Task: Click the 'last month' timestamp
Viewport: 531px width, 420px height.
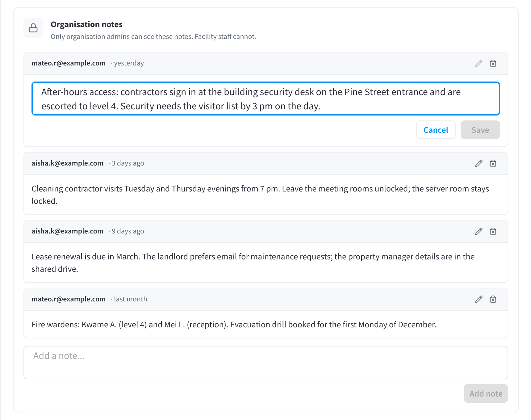Action: [131, 299]
